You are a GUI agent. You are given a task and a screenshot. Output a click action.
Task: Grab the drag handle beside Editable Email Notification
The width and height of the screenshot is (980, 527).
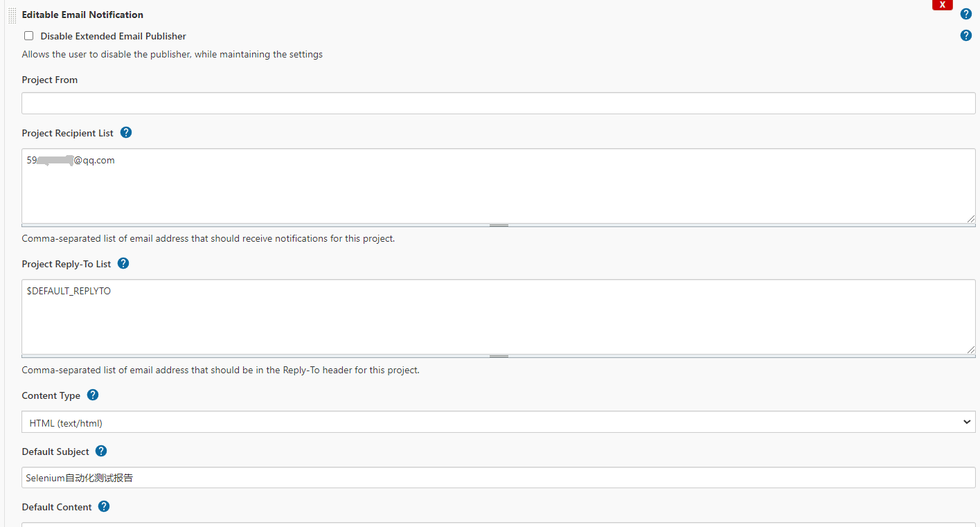(x=12, y=15)
